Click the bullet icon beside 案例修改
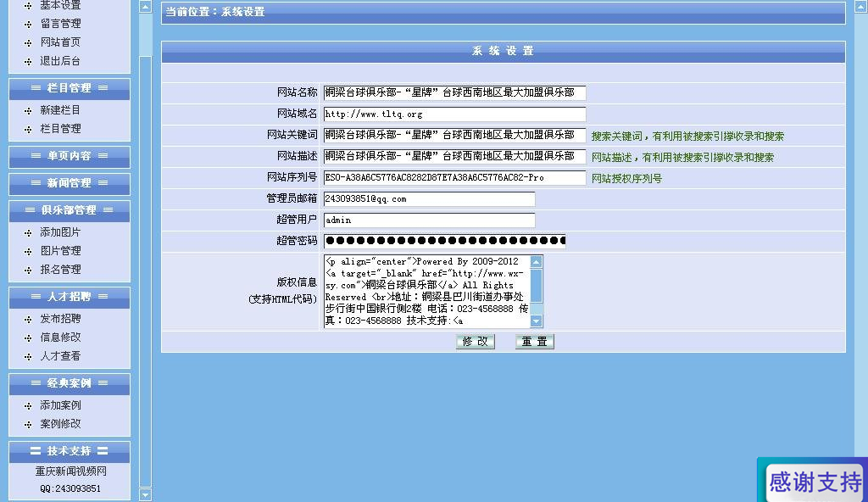This screenshot has width=868, height=502. pos(28,425)
